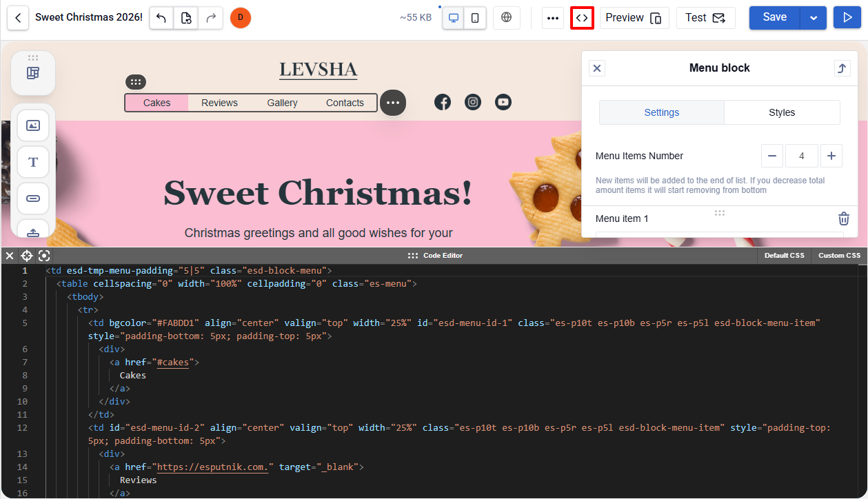
Task: Open the Custom CSS tab in the code editor
Action: 838,255
